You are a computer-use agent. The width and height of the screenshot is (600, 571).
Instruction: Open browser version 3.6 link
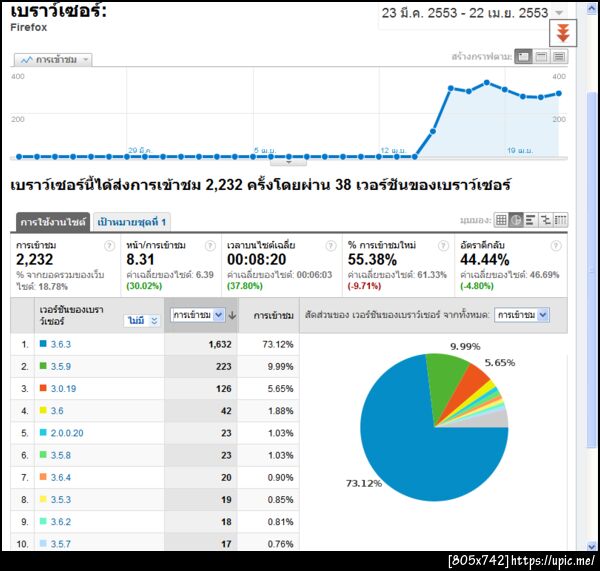[57, 411]
